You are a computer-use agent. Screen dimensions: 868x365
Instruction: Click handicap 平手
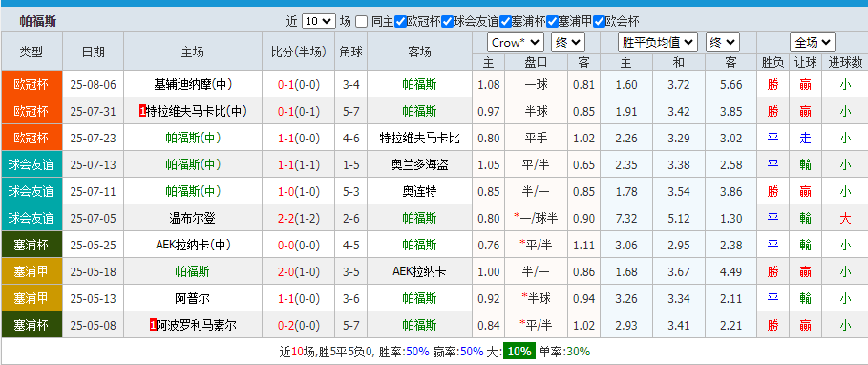pyautogui.click(x=536, y=138)
